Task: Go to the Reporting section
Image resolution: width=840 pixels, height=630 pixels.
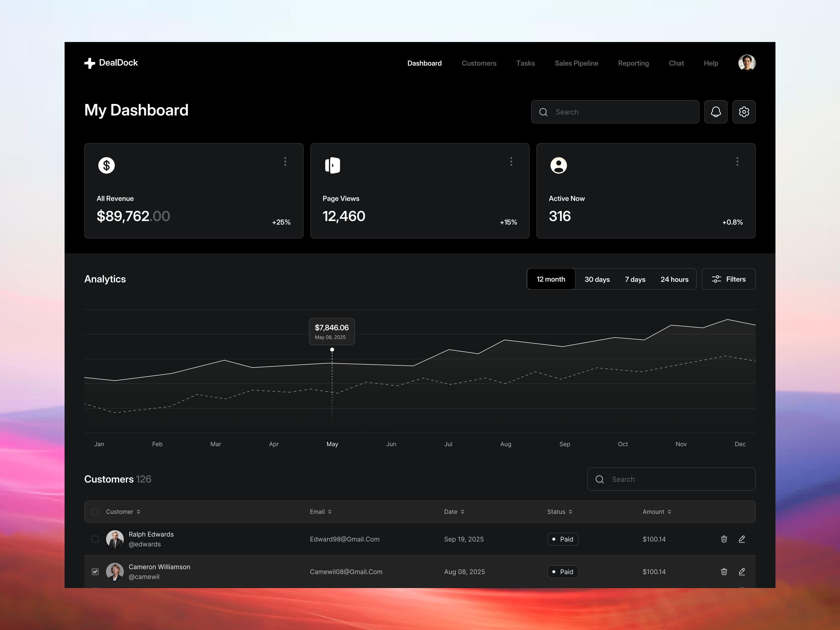Action: tap(633, 63)
